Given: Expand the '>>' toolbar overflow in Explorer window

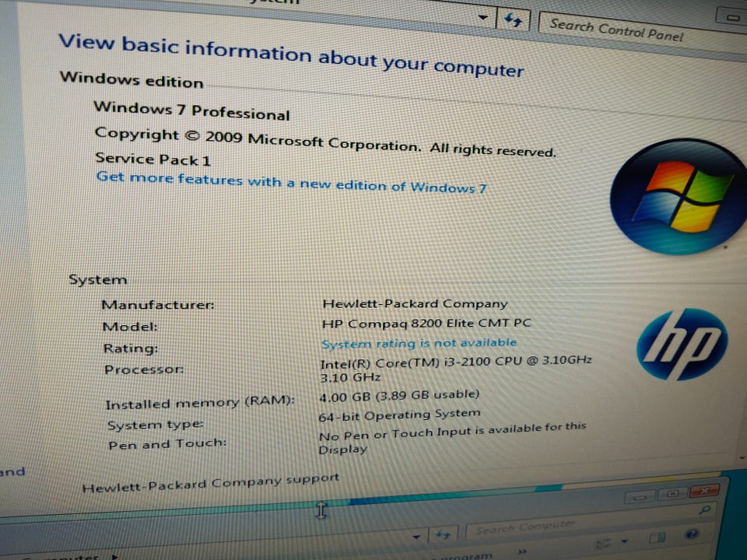Looking at the screenshot, I should [x=523, y=551].
